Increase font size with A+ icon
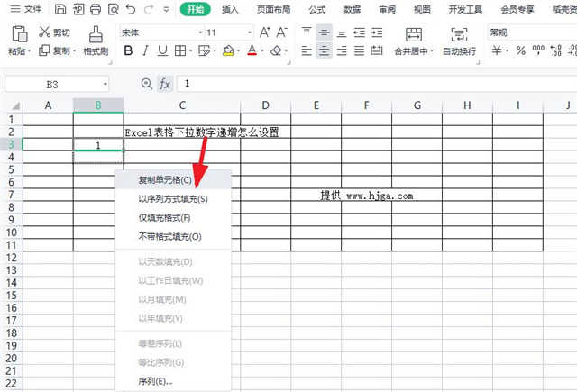The image size is (577, 392). click(x=264, y=32)
